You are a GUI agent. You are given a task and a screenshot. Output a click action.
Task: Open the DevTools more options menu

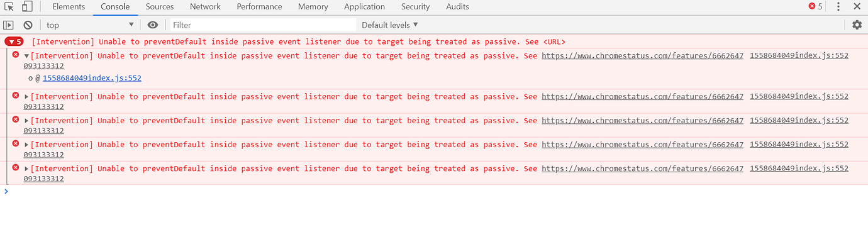pos(838,7)
